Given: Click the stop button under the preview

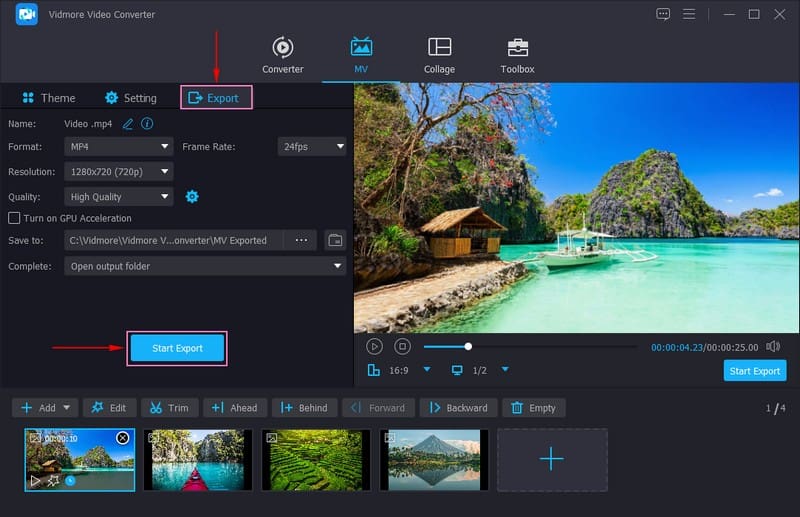Looking at the screenshot, I should [402, 346].
